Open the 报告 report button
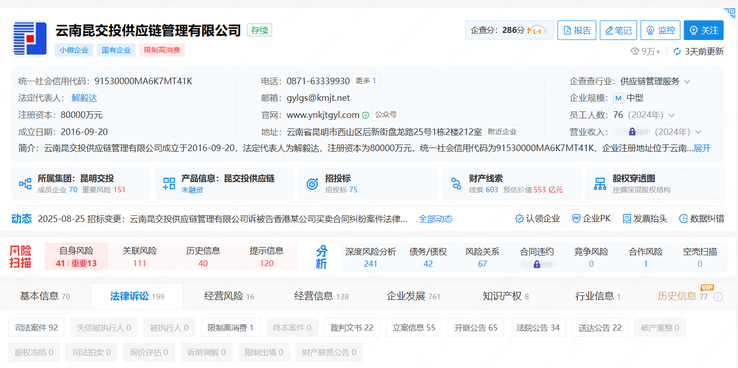738x368 pixels. [x=577, y=30]
